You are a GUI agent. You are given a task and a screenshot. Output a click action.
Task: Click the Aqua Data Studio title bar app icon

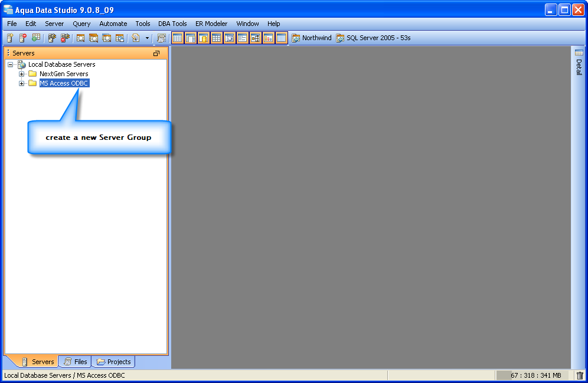[x=8, y=10]
